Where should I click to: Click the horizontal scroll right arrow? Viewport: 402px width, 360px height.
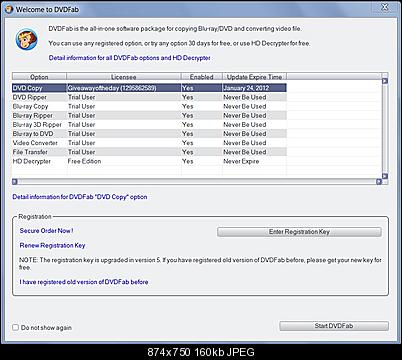coord(379,182)
